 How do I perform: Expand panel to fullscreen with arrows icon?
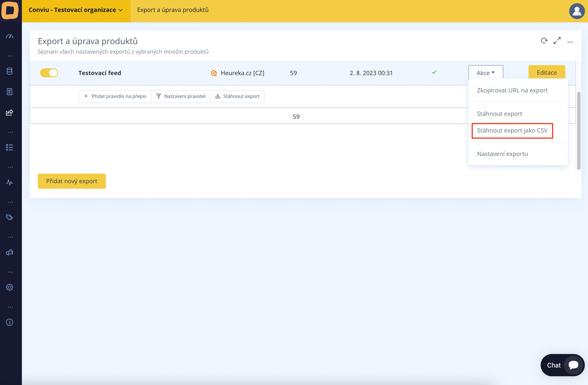[557, 41]
